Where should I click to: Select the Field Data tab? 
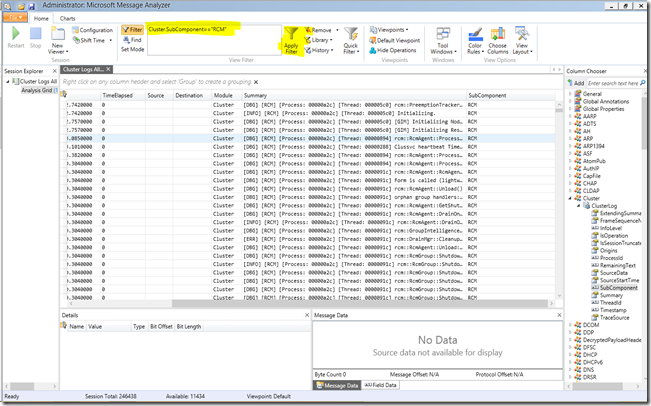(x=383, y=384)
